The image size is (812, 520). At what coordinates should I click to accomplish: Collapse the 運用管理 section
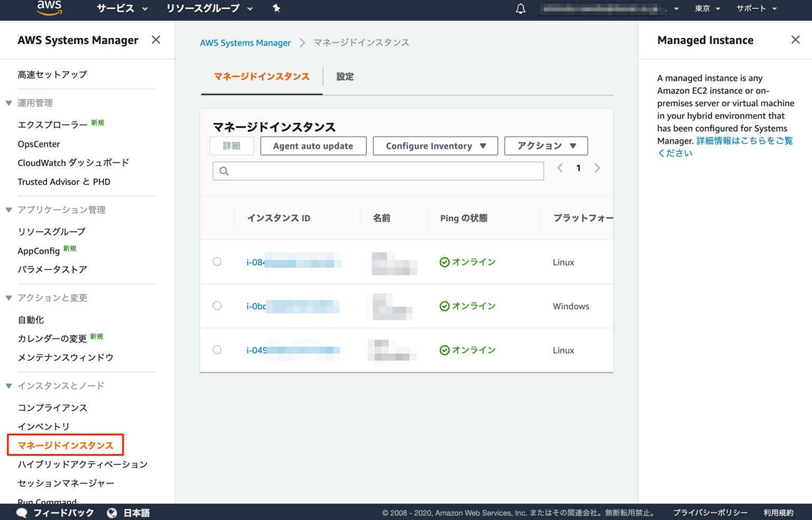[x=8, y=103]
